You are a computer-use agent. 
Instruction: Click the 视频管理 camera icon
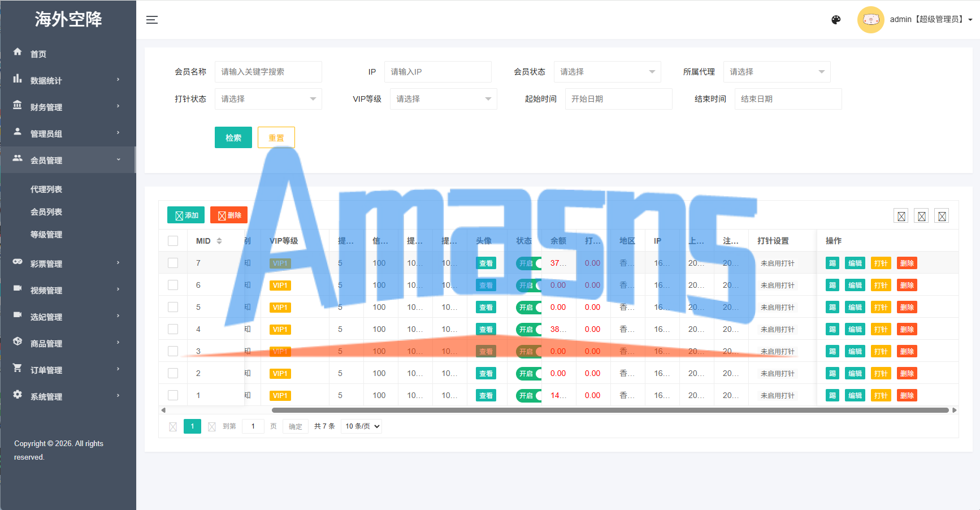point(18,288)
